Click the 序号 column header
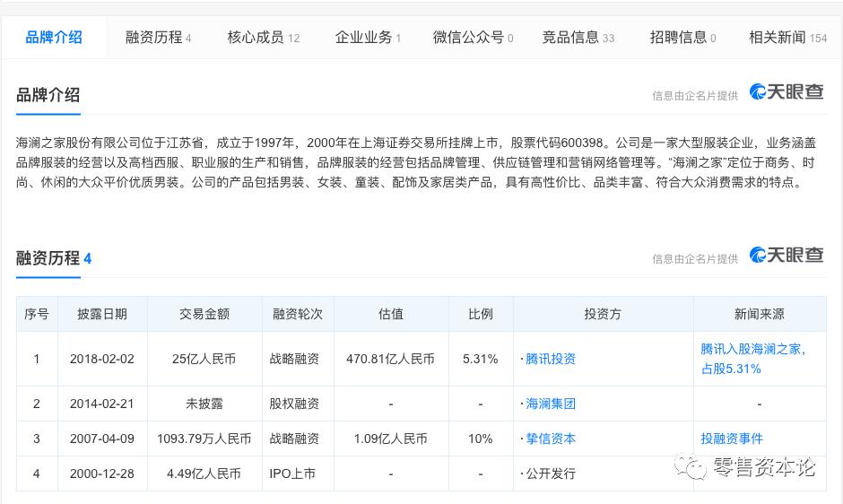The image size is (843, 504). [x=37, y=314]
